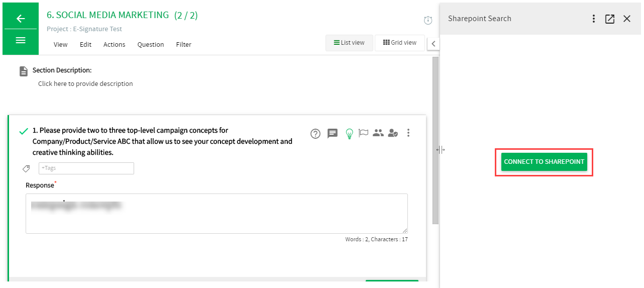
Task: Open the Edit menu
Action: [85, 44]
